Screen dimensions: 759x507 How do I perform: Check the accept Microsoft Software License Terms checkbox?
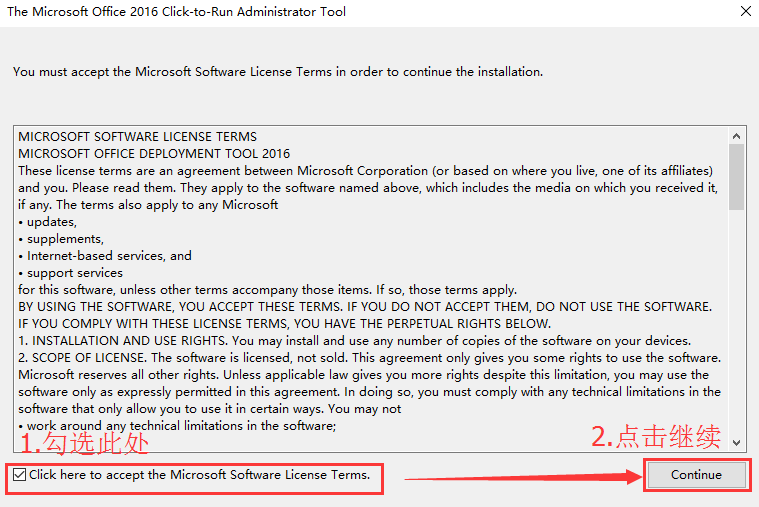click(x=20, y=475)
